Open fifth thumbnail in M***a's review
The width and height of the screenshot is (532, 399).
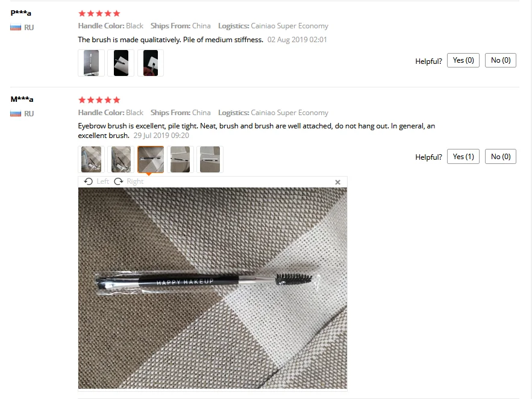(x=210, y=160)
